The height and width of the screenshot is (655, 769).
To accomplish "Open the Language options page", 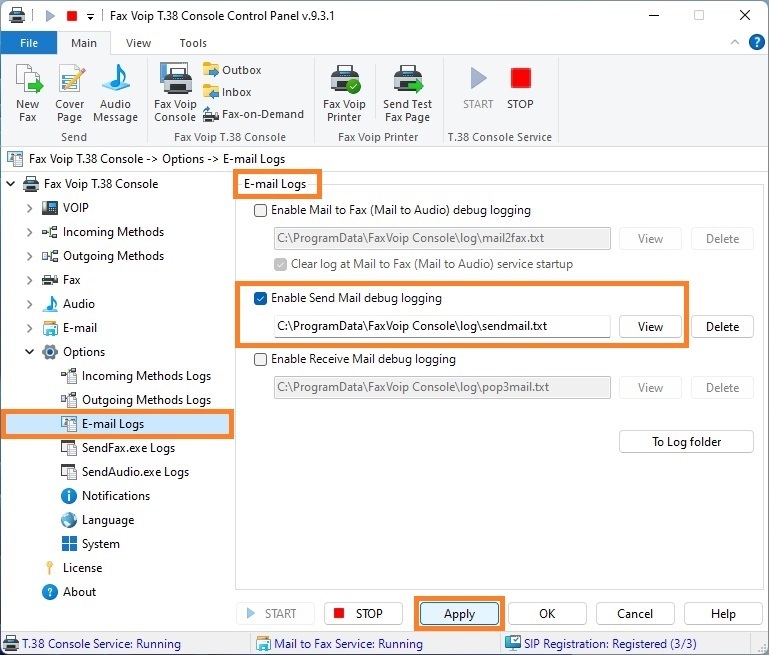I will (98, 520).
